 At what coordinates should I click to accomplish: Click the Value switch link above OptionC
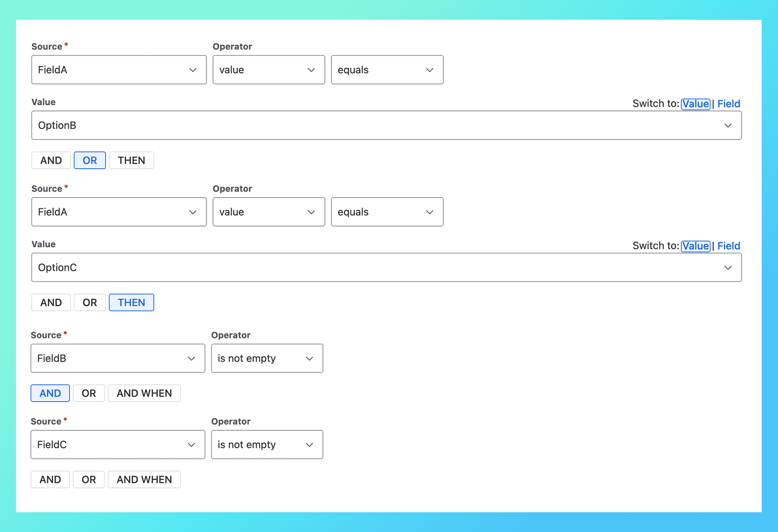(x=695, y=246)
